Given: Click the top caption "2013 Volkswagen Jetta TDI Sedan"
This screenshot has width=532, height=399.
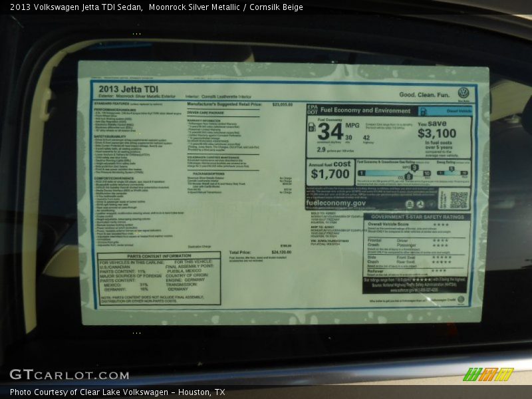Looking at the screenshot, I should click(76, 7).
